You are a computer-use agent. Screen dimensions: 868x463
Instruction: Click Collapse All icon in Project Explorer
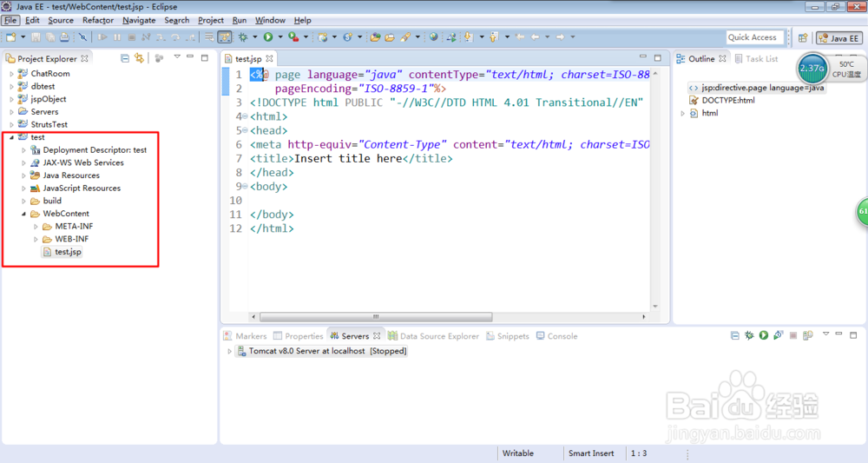click(x=124, y=58)
